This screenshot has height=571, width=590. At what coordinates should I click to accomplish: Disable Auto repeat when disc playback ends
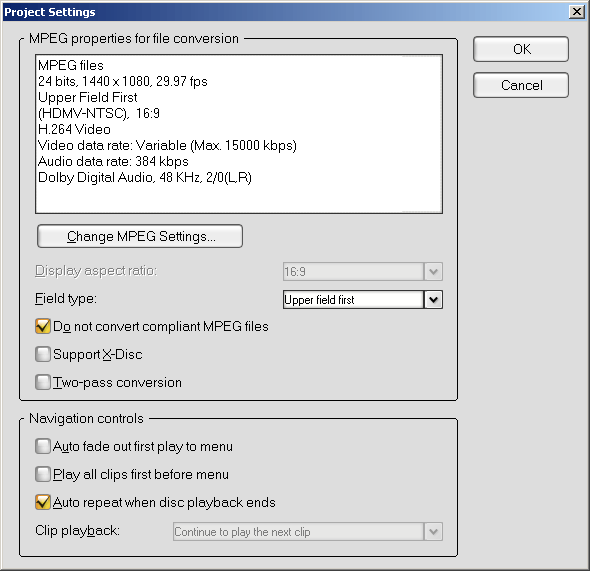click(x=43, y=502)
